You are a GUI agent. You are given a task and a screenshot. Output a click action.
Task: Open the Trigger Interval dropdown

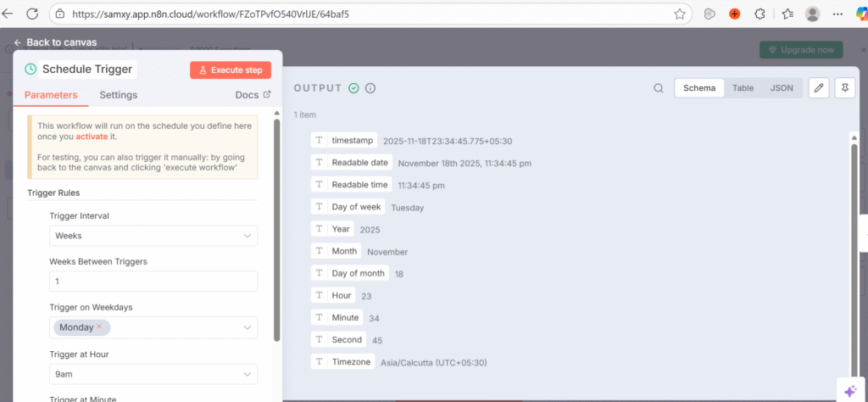point(153,235)
